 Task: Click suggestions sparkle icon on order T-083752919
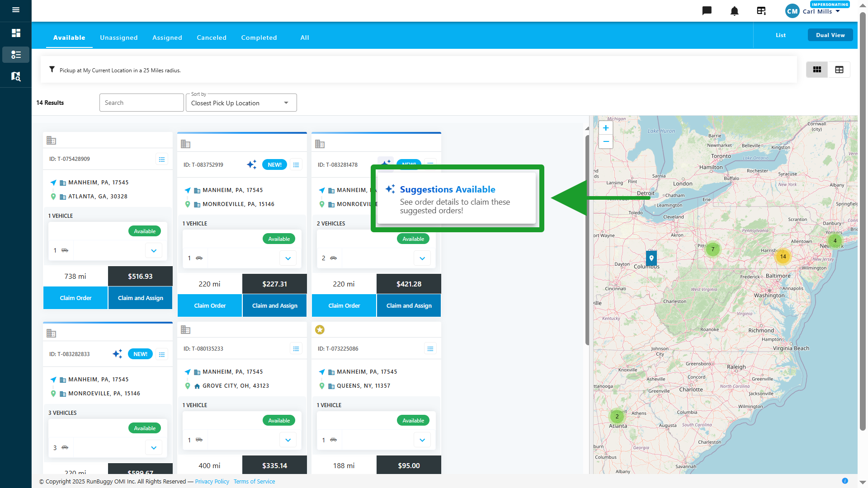[x=252, y=164]
